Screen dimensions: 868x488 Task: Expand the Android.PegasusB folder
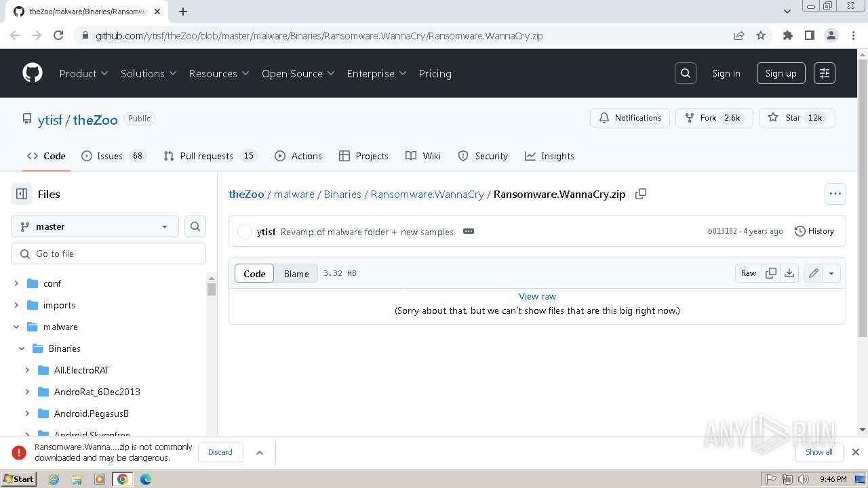[27, 413]
